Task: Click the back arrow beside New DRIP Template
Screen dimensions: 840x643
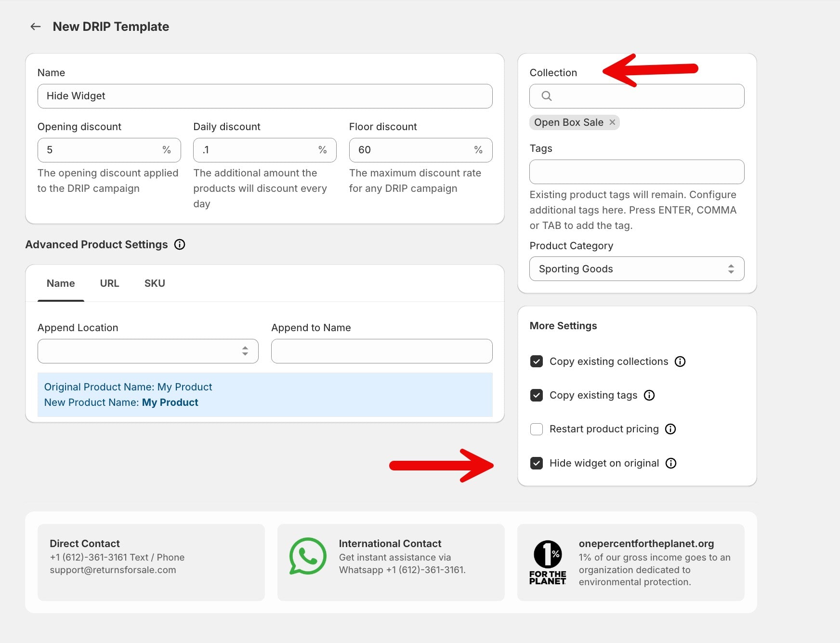Action: (x=36, y=27)
